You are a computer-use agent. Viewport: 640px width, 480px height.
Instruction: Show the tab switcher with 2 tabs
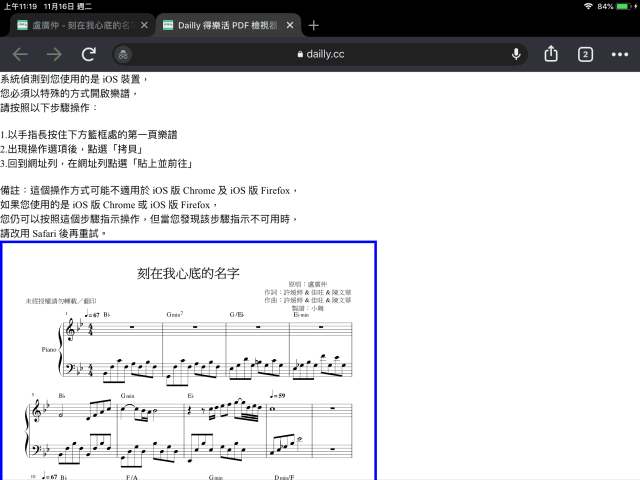pos(586,54)
